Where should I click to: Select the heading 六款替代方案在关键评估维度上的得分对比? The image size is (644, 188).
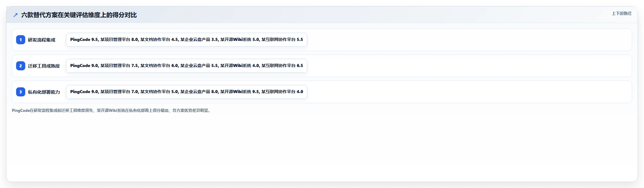point(79,15)
